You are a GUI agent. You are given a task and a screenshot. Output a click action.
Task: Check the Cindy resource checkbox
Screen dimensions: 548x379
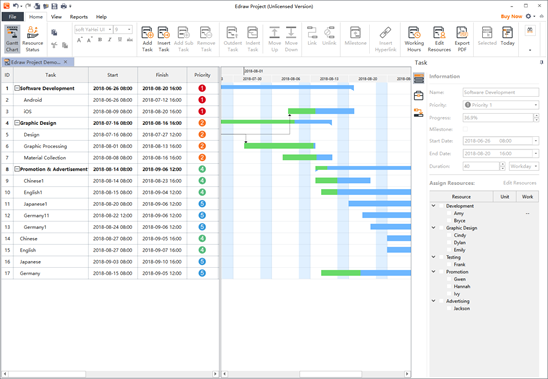(x=449, y=235)
